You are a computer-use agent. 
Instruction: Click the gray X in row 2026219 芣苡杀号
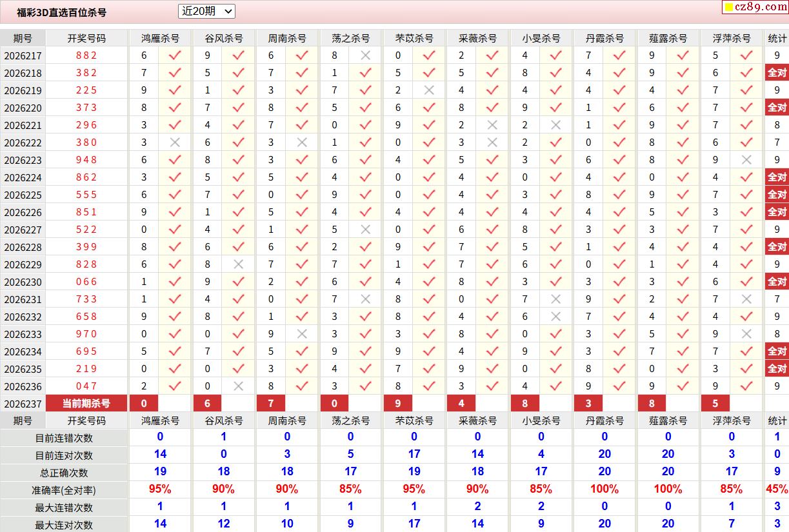point(429,90)
